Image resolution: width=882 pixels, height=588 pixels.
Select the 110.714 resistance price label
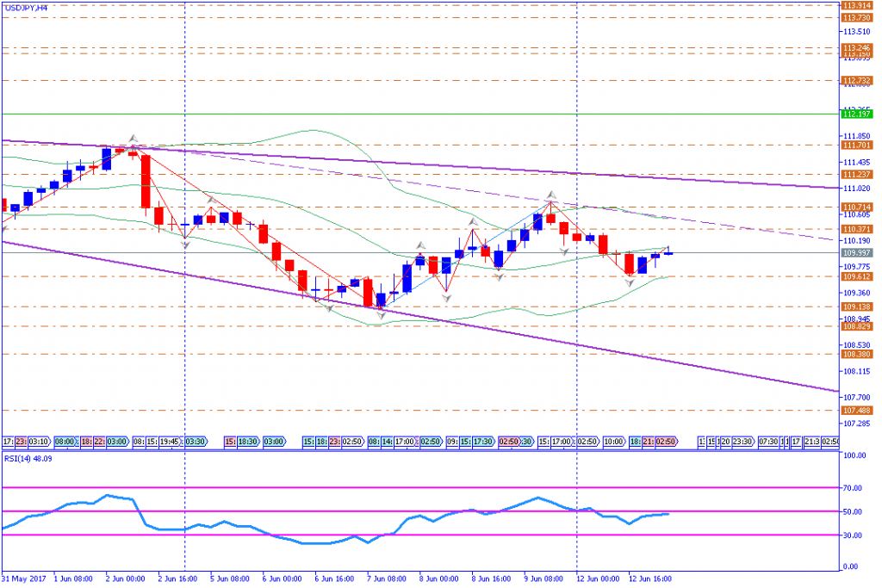click(x=855, y=207)
